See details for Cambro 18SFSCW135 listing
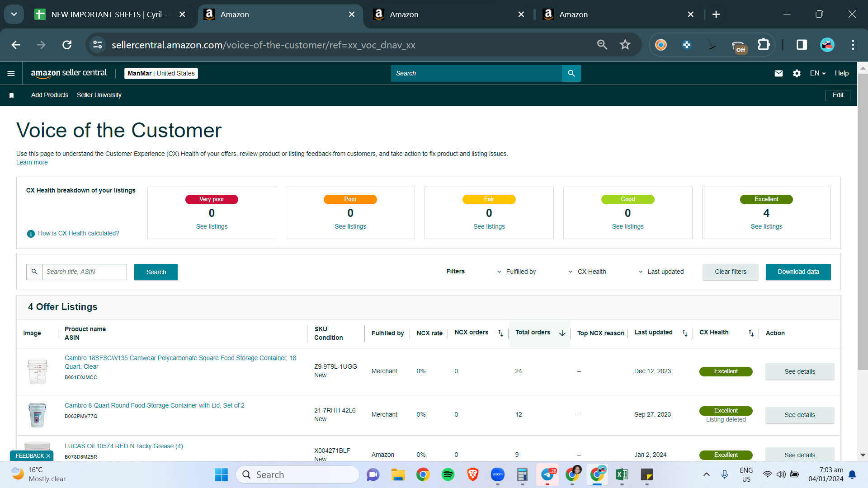 tap(800, 371)
